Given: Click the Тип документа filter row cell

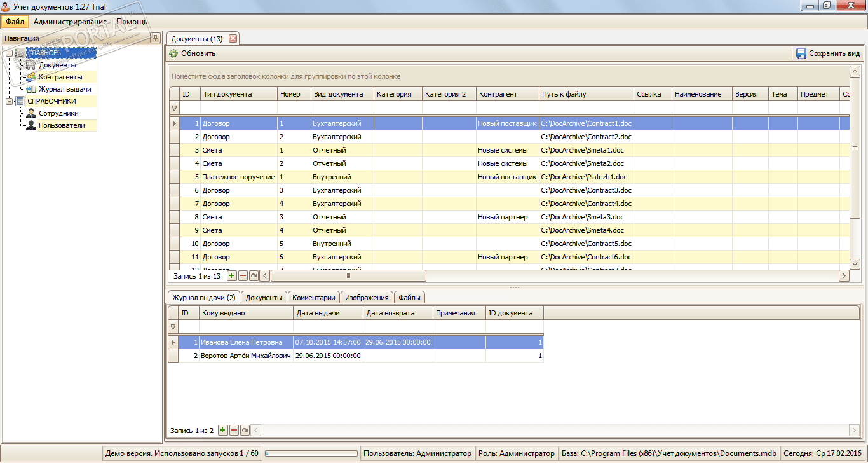Looking at the screenshot, I should point(239,108).
